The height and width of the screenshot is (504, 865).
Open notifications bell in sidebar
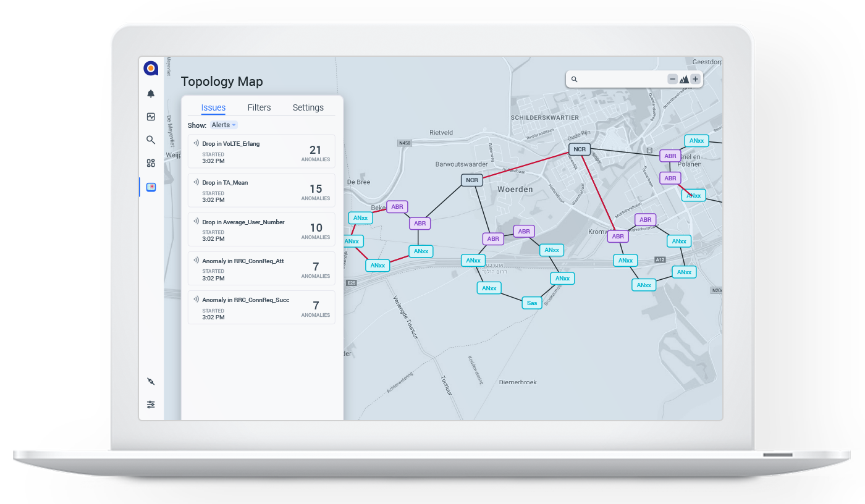click(151, 94)
